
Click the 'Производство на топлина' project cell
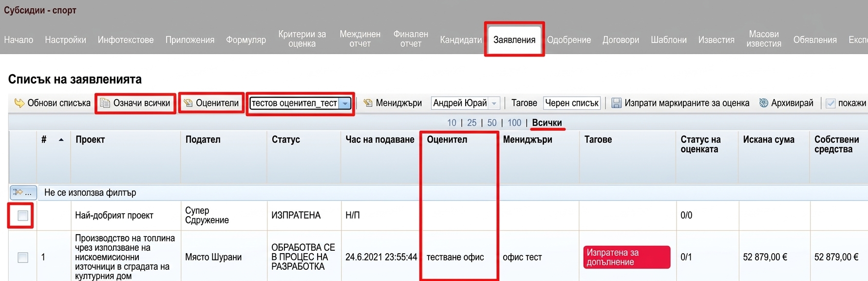click(x=125, y=257)
